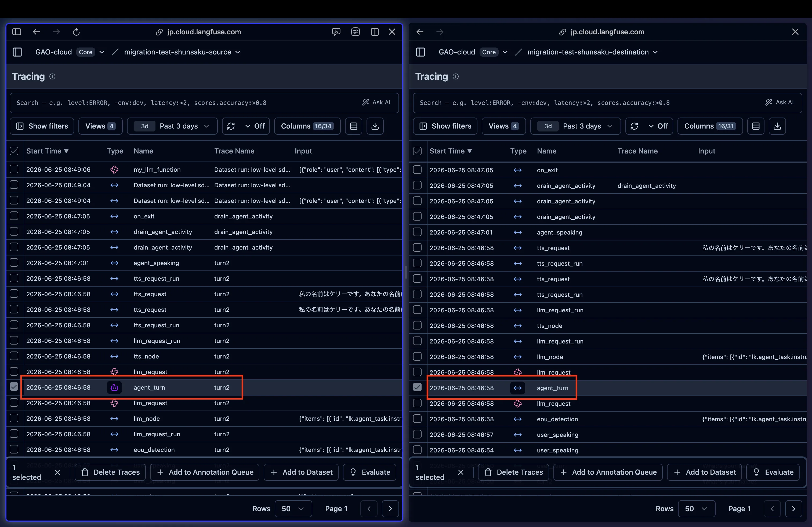
Task: Open Tracing info icon in source window
Action: (x=52, y=77)
